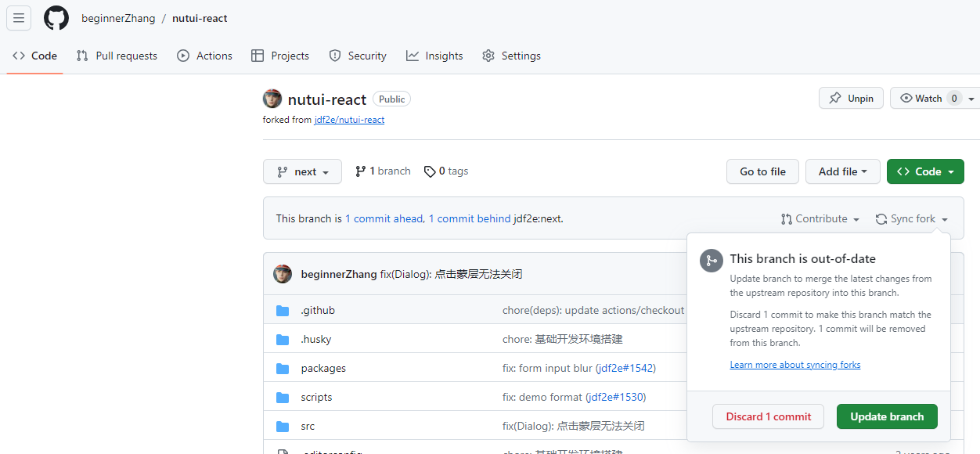Open the .github folder name

(x=318, y=311)
